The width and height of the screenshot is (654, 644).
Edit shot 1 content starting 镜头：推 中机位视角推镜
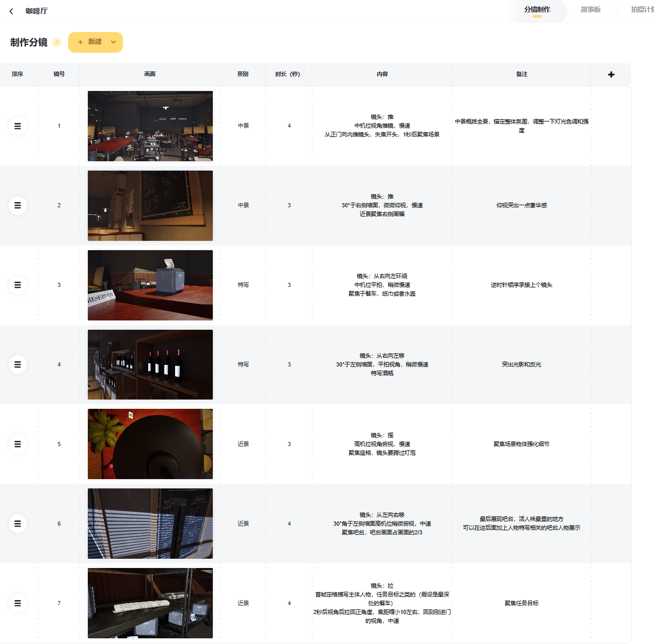[x=382, y=126]
